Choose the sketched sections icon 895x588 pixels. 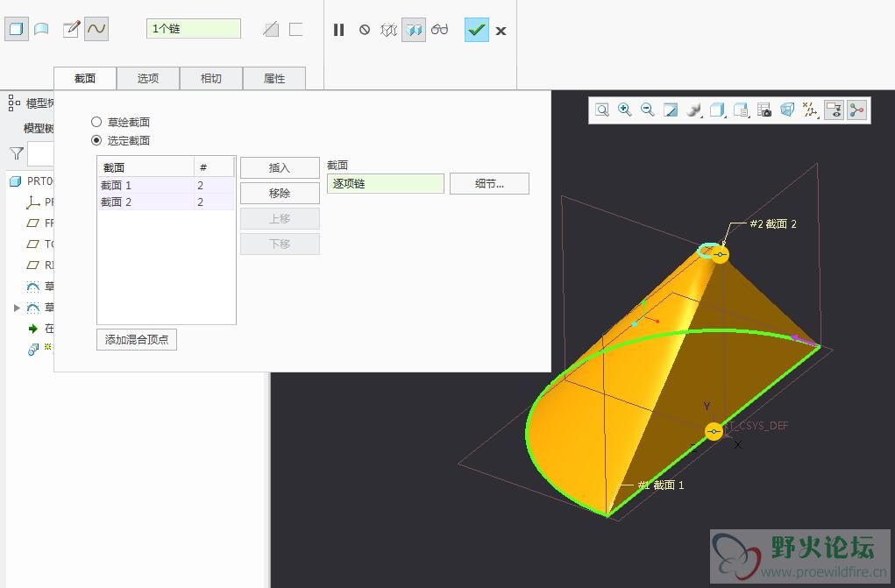click(71, 29)
